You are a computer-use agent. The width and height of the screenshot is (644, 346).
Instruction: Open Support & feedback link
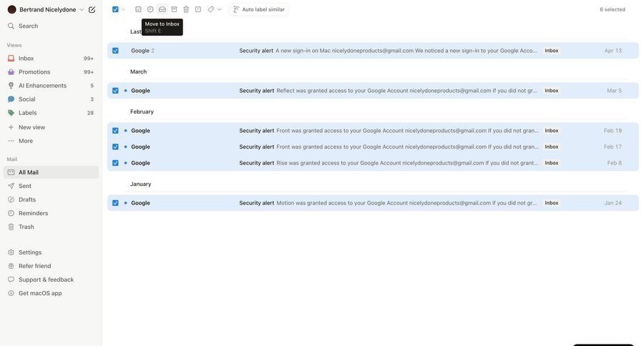(51, 280)
